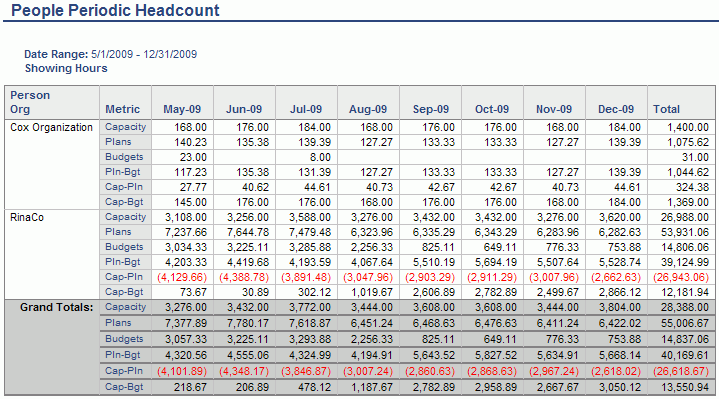Click RinaCo Budgets metric label
The width and height of the screenshot is (719, 399).
[x=124, y=247]
